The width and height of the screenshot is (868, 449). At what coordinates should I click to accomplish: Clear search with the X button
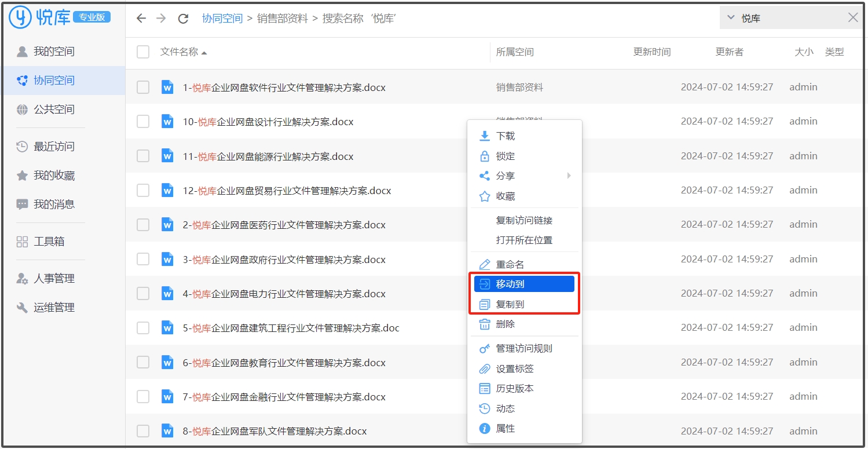(x=853, y=18)
